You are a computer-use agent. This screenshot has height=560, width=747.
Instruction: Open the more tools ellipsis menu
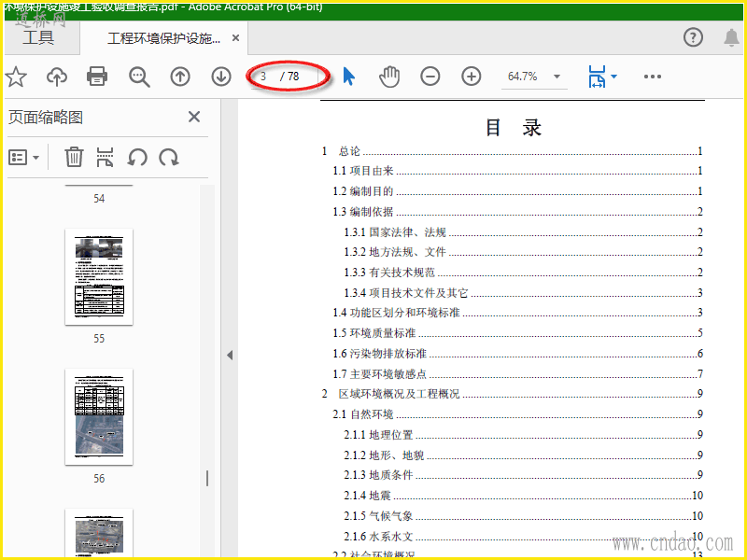click(652, 77)
